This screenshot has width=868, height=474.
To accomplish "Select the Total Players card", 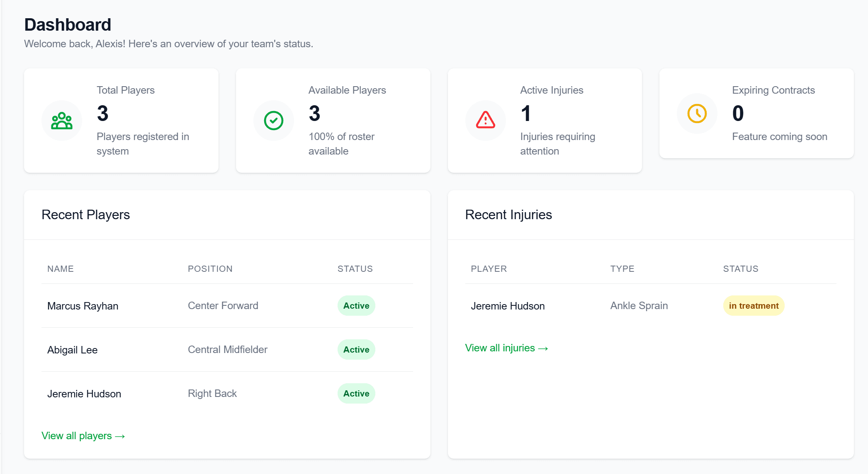I will [x=121, y=121].
